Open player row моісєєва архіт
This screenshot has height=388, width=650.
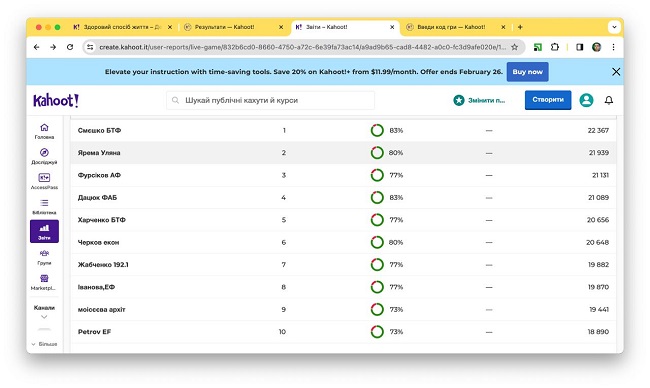click(x=343, y=310)
